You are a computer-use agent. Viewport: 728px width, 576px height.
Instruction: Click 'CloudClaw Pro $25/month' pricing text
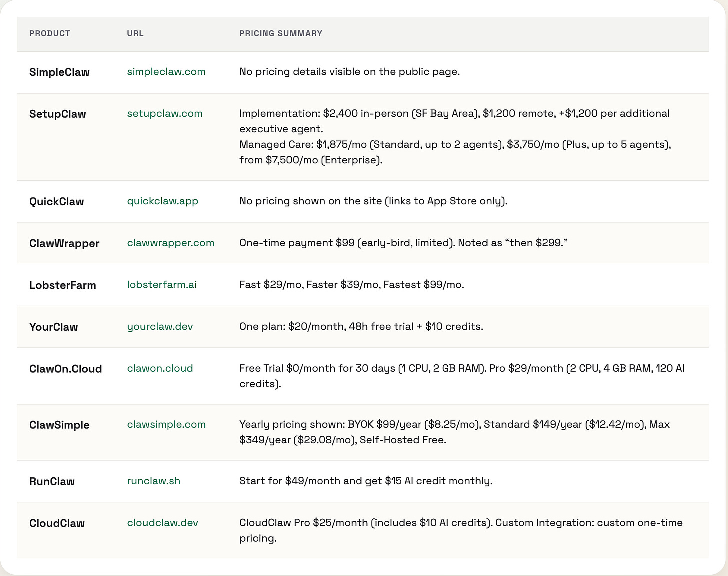461,531
